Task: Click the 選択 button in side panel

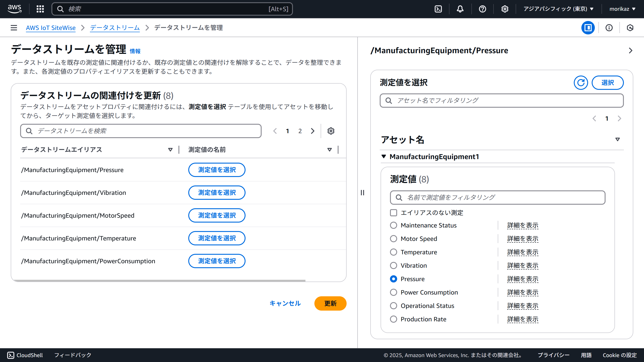Action: (608, 83)
